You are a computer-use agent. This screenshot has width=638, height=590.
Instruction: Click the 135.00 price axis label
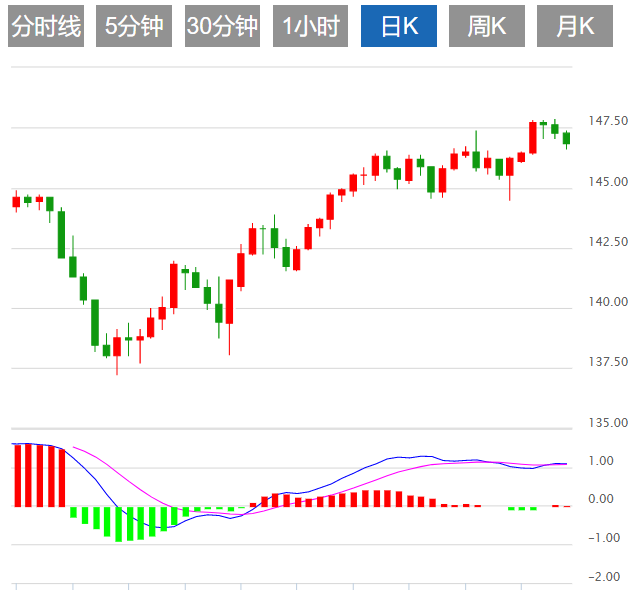608,423
